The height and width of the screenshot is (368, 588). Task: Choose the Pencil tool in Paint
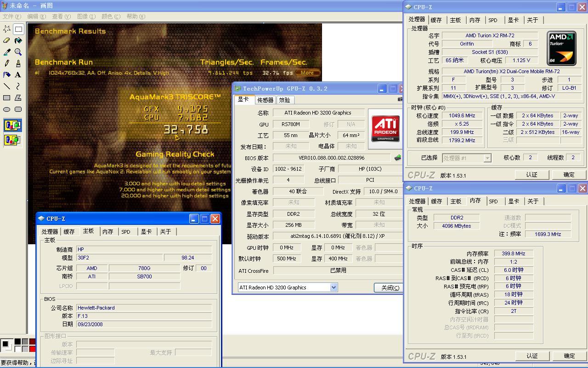point(7,63)
